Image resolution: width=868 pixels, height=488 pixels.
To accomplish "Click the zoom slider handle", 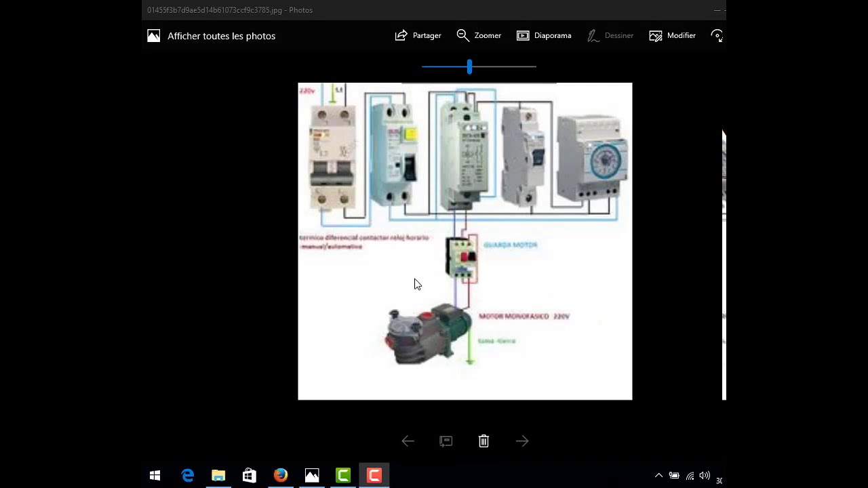I will pyautogui.click(x=469, y=66).
